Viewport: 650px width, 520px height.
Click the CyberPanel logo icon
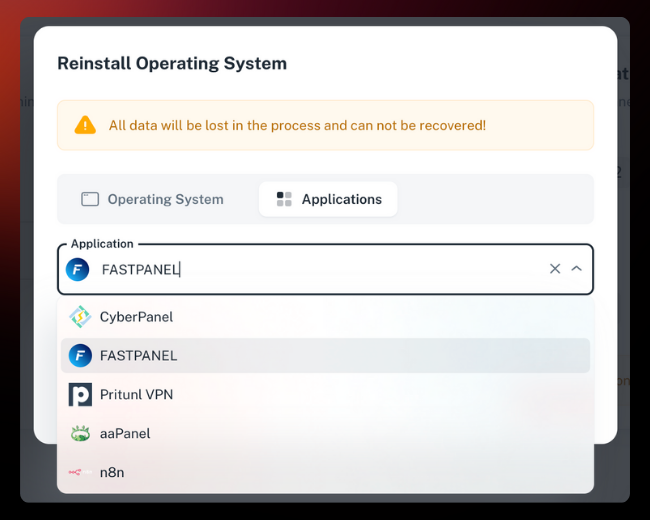pos(80,317)
